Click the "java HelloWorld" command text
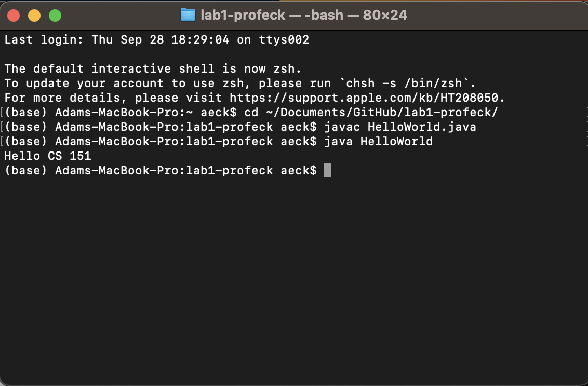 [378, 141]
